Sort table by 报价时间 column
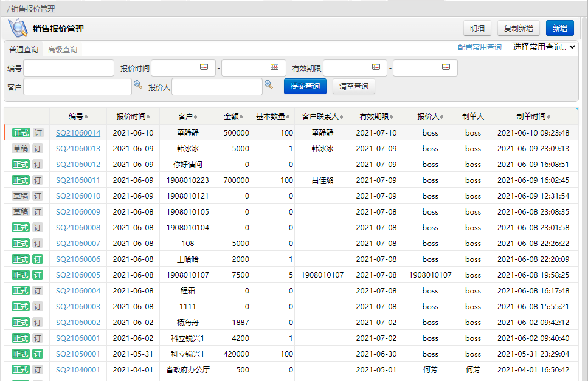Screen dimensions: 588x381 133,117
